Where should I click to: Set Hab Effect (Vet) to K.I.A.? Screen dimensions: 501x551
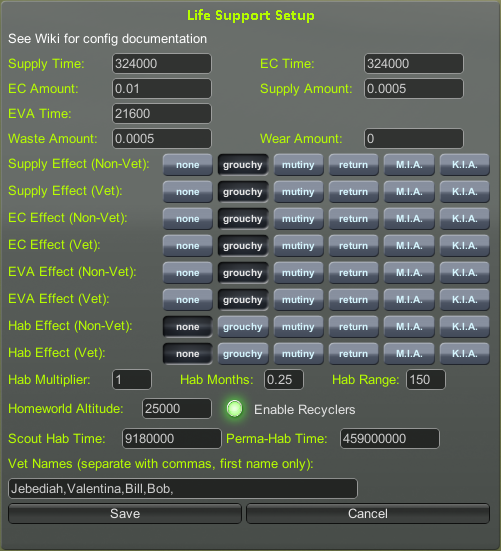click(464, 354)
